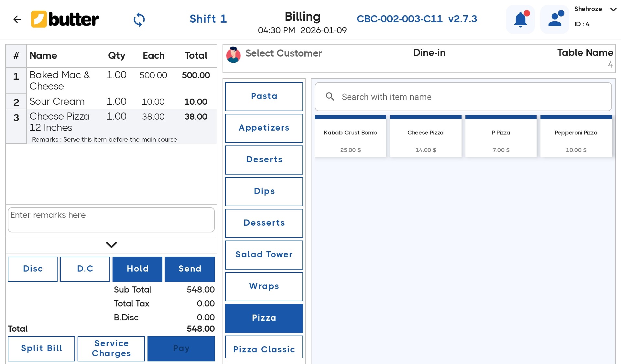This screenshot has height=364, width=621.
Task: Click the sync refresh icon
Action: pos(139,19)
